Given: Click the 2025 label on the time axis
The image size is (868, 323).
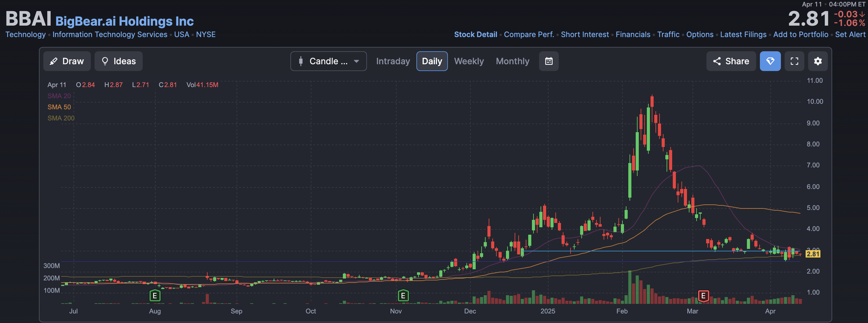Looking at the screenshot, I should [548, 311].
